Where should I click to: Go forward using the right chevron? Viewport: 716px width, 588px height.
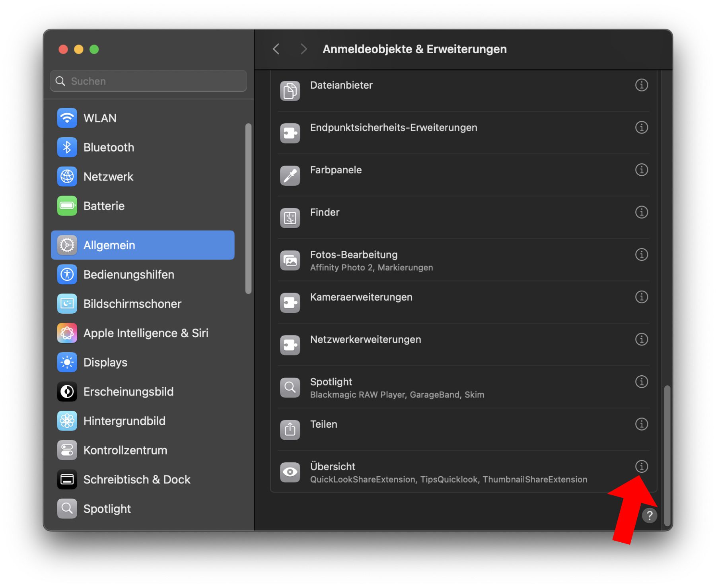coord(304,49)
